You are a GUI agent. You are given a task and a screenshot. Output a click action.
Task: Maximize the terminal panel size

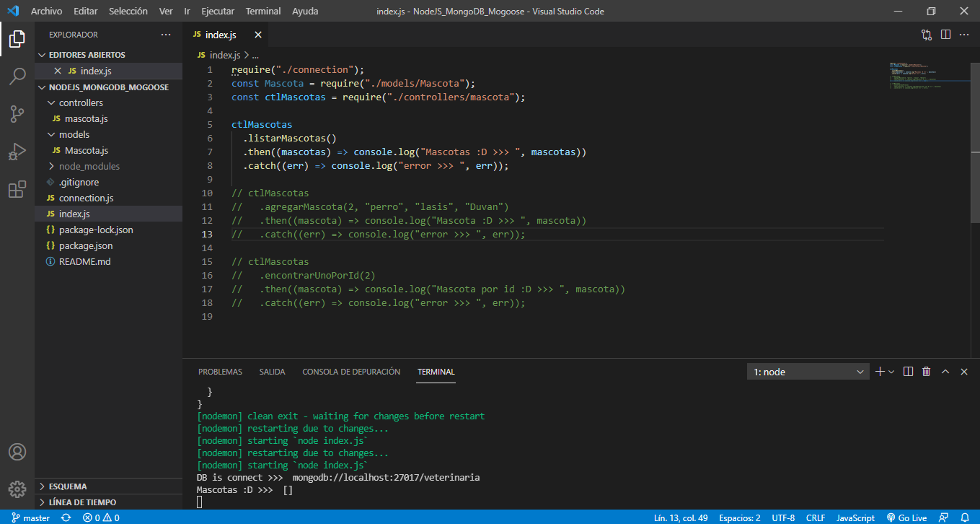(945, 372)
